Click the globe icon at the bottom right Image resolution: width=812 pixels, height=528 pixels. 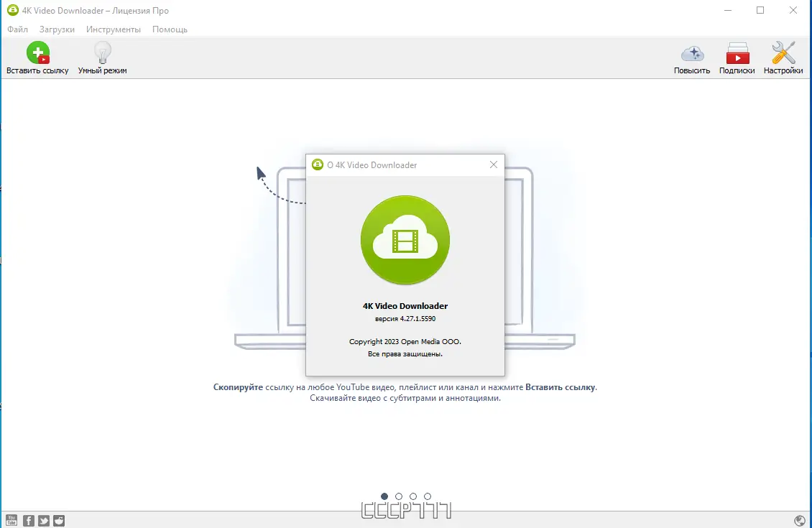pos(800,520)
